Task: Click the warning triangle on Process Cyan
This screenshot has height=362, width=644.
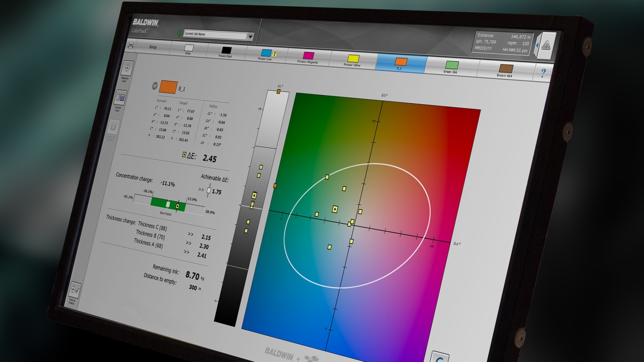Action: pyautogui.click(x=275, y=53)
